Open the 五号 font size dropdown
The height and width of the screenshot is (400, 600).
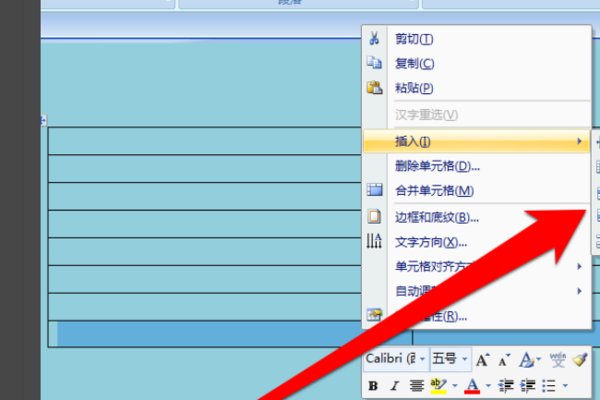(x=464, y=359)
